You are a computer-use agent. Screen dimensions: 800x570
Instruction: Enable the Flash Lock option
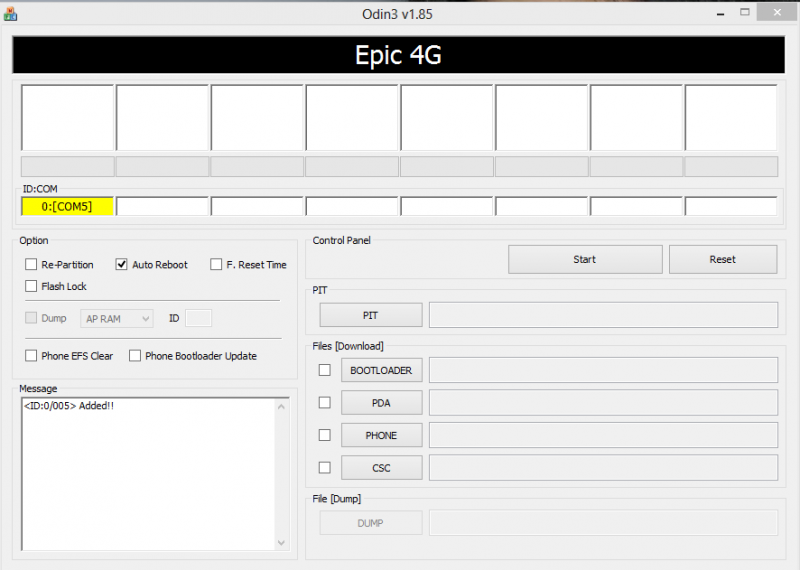(x=32, y=287)
